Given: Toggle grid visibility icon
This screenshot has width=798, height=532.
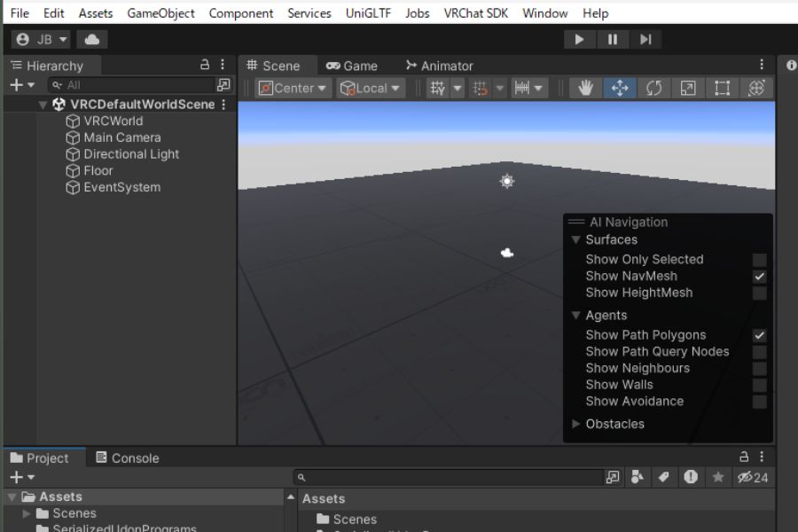Looking at the screenshot, I should (x=437, y=88).
